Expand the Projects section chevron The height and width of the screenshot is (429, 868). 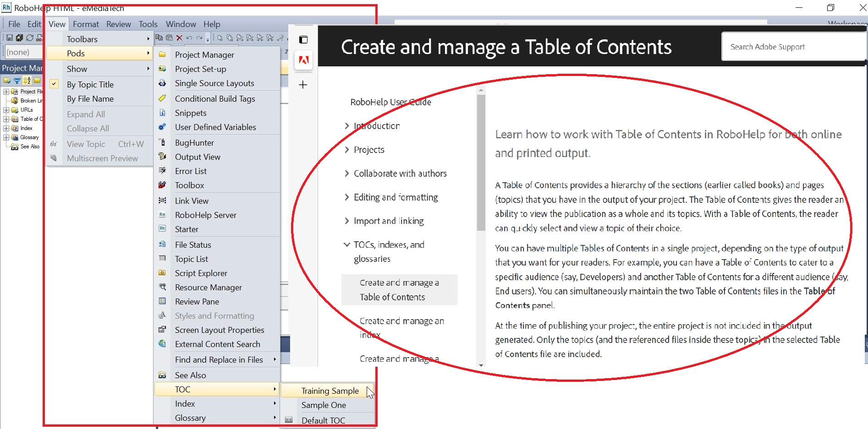347,150
